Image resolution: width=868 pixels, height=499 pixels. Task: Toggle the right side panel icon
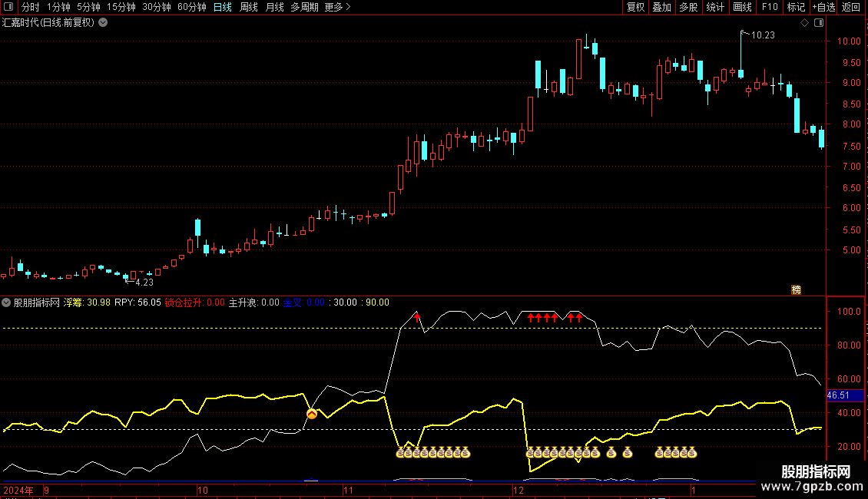pyautogui.click(x=819, y=23)
